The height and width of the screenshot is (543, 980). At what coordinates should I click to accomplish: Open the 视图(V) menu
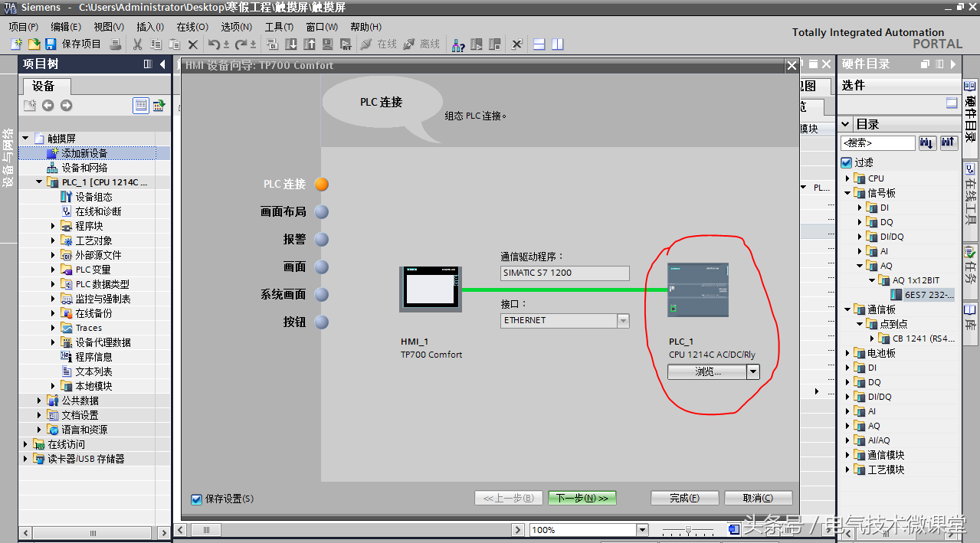[109, 27]
